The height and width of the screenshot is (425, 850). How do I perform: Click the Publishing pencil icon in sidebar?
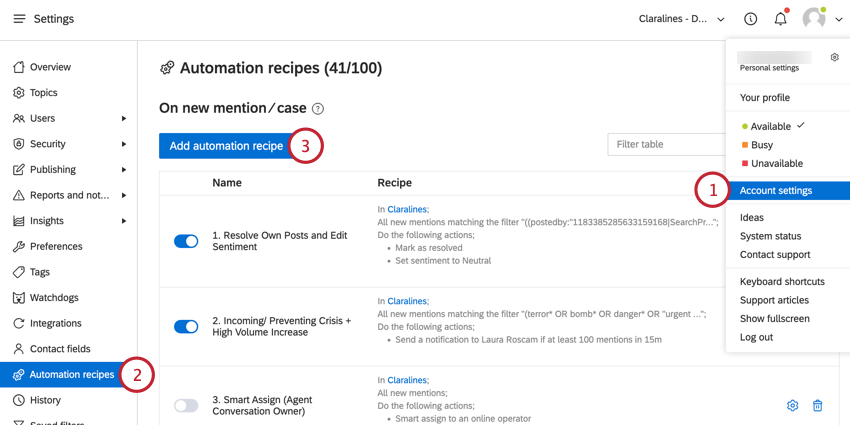(19, 169)
